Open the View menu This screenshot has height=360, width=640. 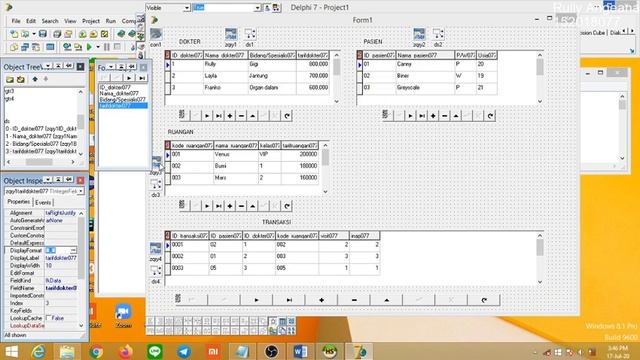pos(70,21)
